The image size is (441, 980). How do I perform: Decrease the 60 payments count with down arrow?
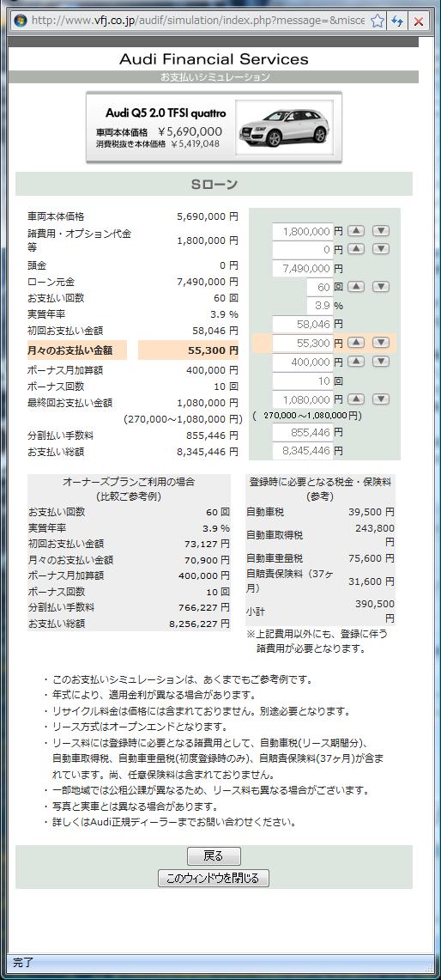380,286
